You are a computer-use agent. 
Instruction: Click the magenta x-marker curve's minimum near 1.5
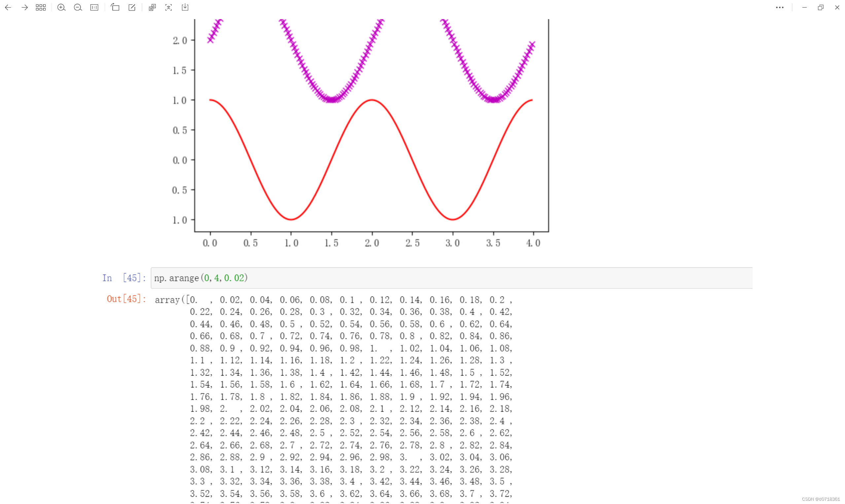tap(332, 100)
